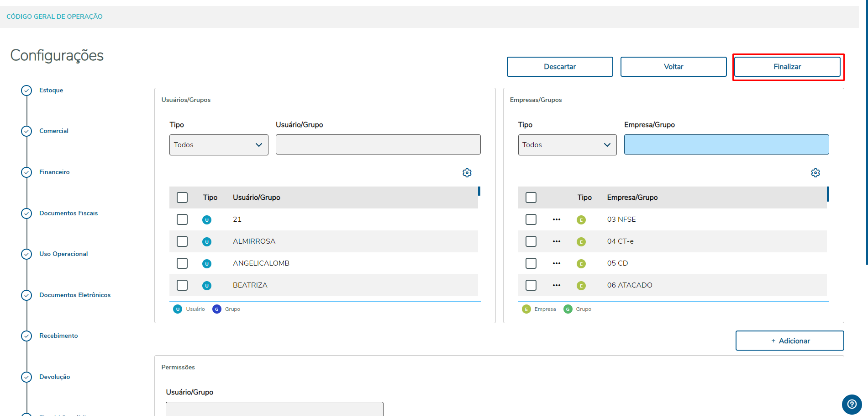
Task: Select the checkbox for BEATRIZA
Action: point(182,285)
